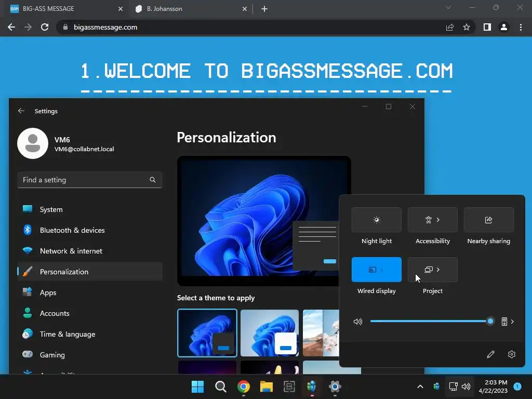Open the Windows Start menu
Screen dimensions: 532x399
(197, 387)
